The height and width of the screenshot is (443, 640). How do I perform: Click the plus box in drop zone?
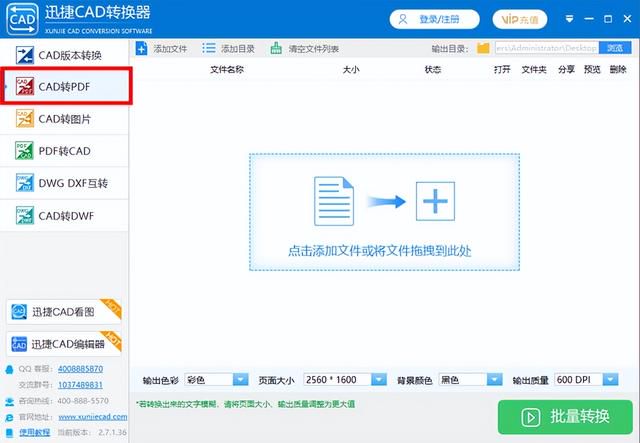[435, 201]
